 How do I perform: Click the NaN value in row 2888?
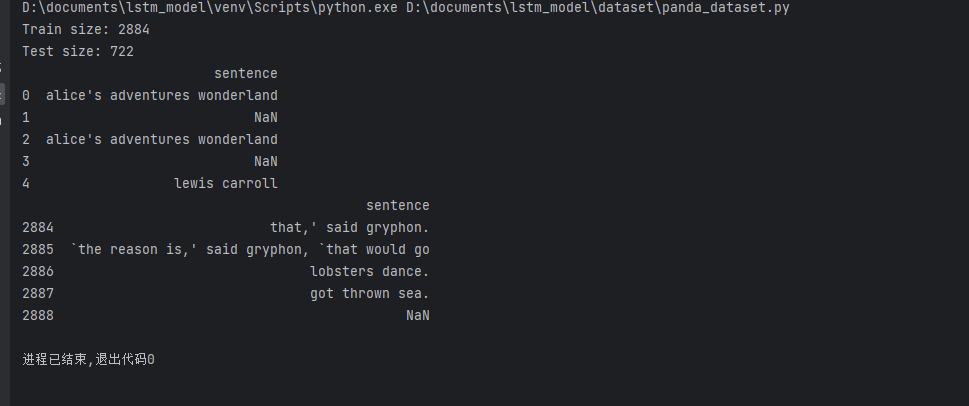pyautogui.click(x=417, y=316)
